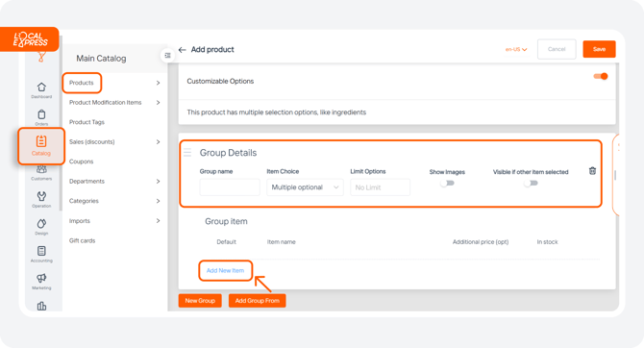Collapse the Main Catalog panel
644x348 pixels.
167,55
